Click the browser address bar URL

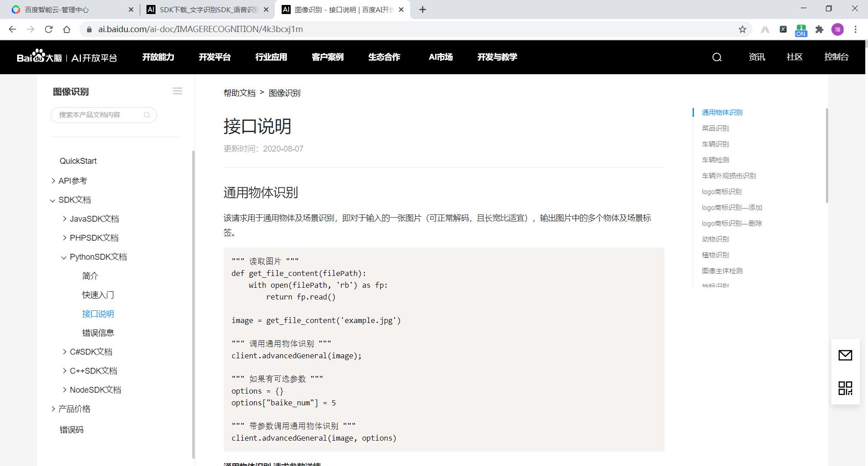(x=201, y=29)
